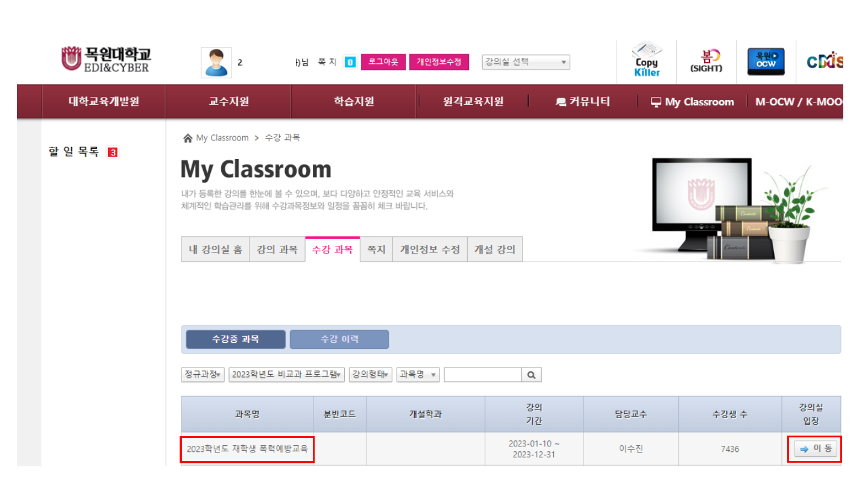
Task: Open the 학습지원 menu
Action: coord(354,102)
